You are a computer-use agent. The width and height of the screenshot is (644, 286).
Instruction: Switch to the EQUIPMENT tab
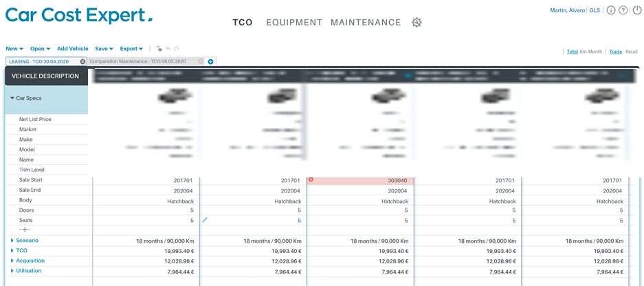(294, 23)
